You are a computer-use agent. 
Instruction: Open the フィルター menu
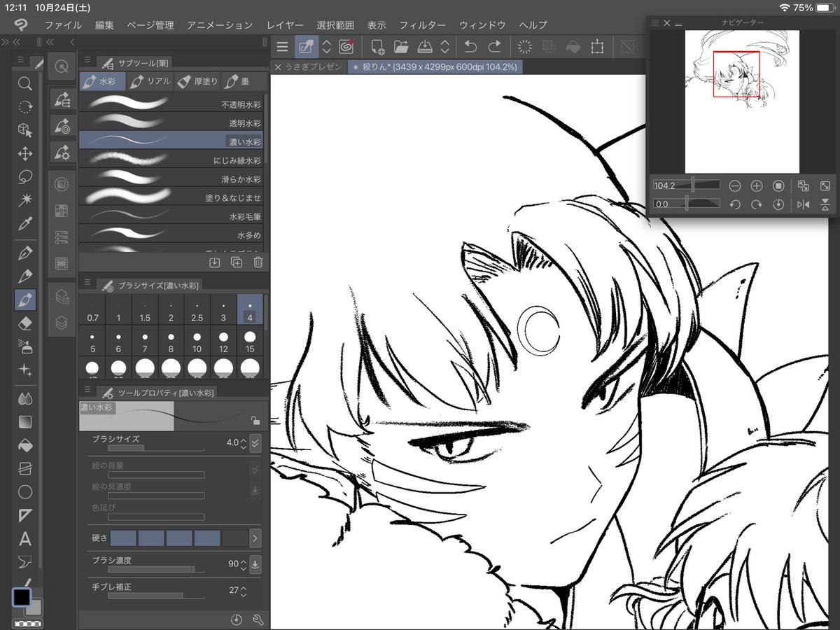(422, 24)
